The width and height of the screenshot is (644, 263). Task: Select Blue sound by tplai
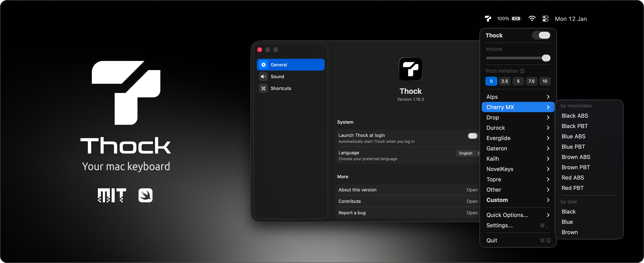click(589, 222)
